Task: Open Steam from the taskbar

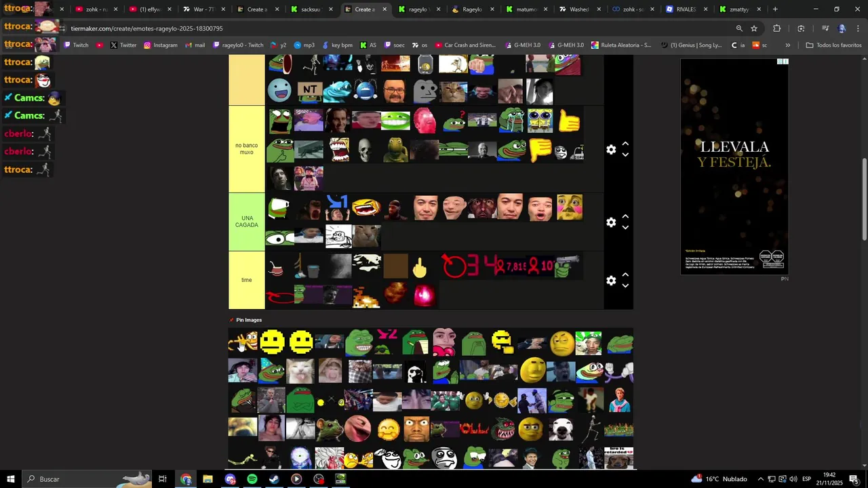Action: tap(274, 479)
